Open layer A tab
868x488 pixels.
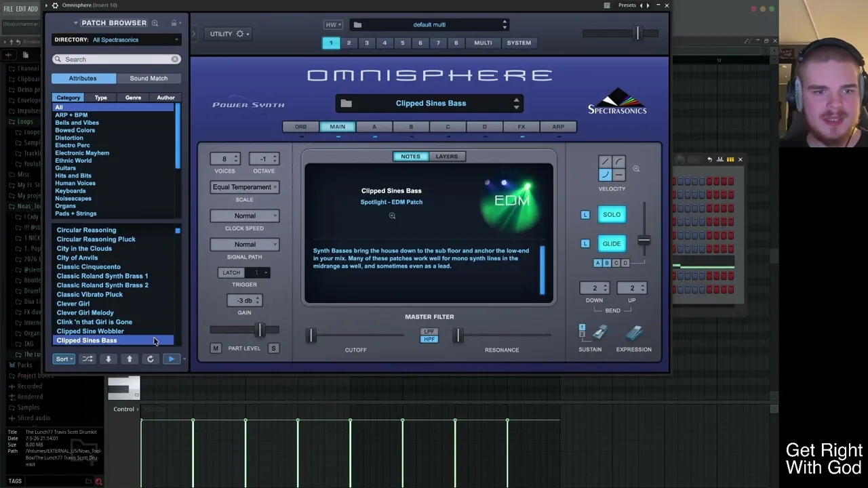tap(374, 127)
